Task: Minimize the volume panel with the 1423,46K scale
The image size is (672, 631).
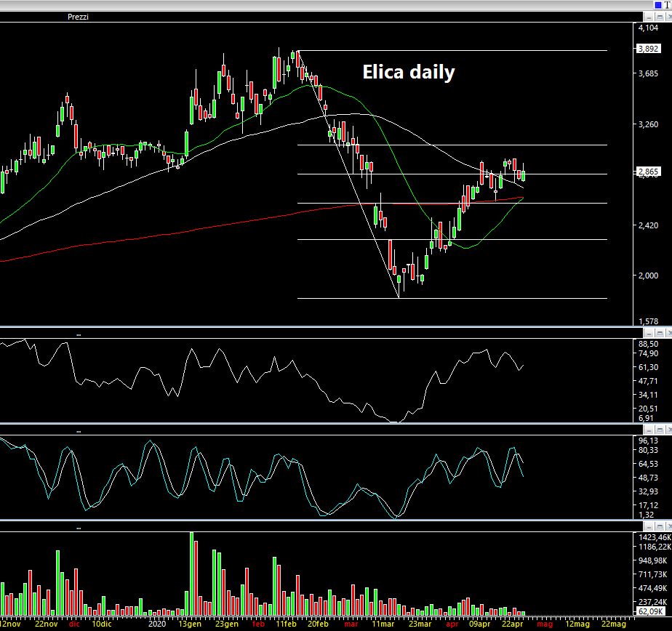Action: point(649,526)
